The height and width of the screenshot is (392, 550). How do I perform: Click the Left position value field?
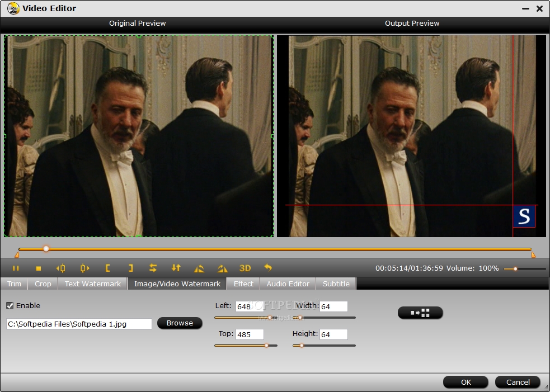(x=250, y=306)
